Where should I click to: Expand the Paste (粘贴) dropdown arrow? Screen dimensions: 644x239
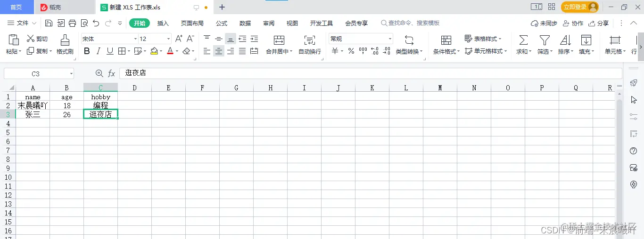(x=20, y=52)
